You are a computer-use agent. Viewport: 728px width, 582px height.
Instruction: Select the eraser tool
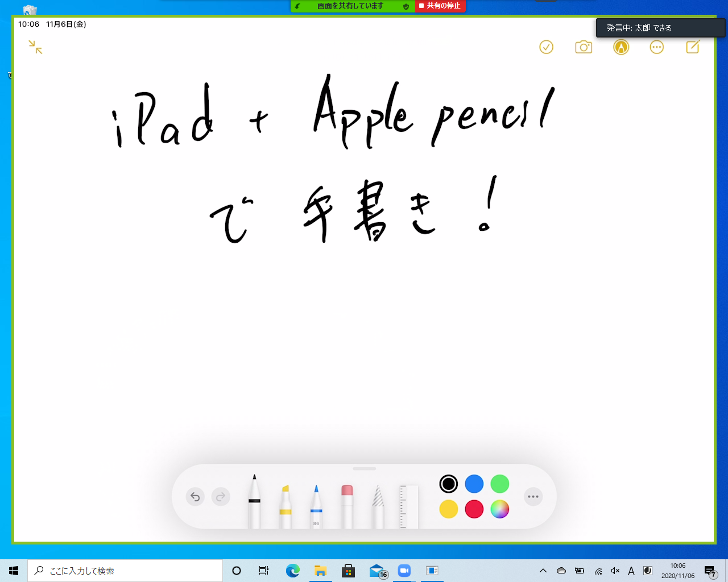click(x=347, y=506)
